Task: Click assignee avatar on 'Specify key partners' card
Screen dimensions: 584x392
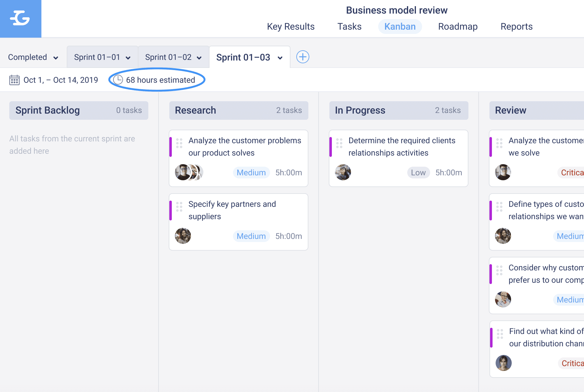Action: (x=183, y=236)
